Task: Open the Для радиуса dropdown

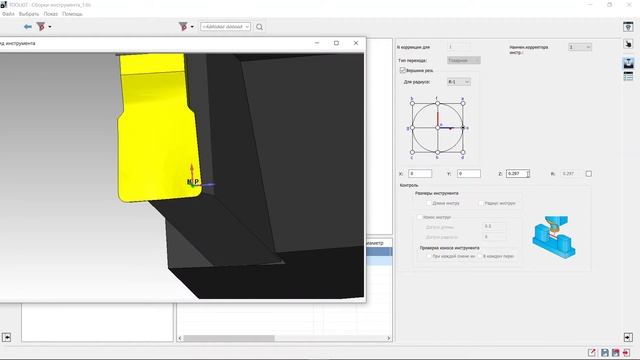Action: pyautogui.click(x=459, y=82)
